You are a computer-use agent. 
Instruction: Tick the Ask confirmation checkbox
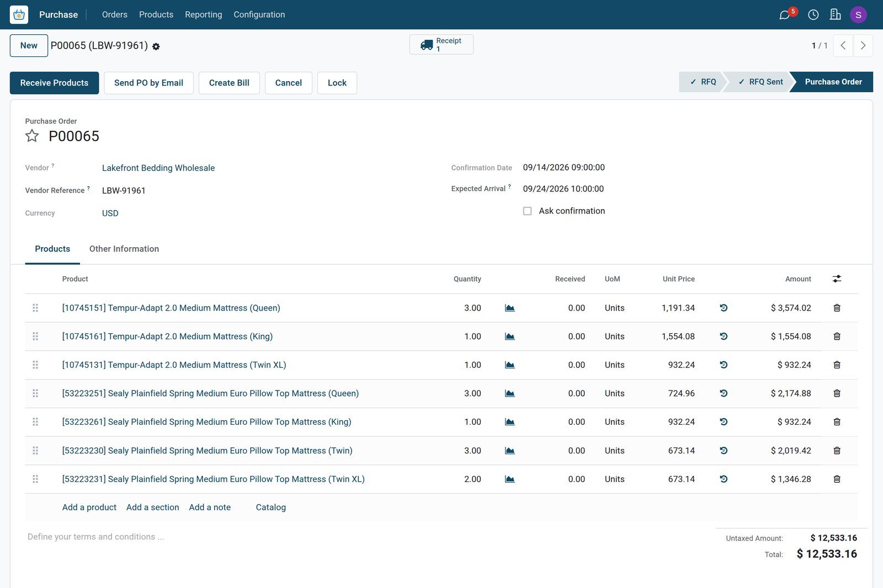(x=528, y=211)
